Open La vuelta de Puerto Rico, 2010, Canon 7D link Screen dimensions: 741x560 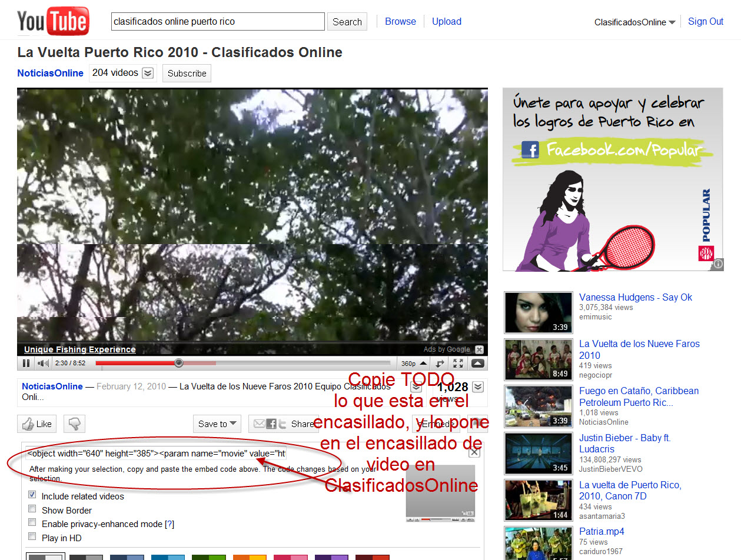tap(630, 491)
